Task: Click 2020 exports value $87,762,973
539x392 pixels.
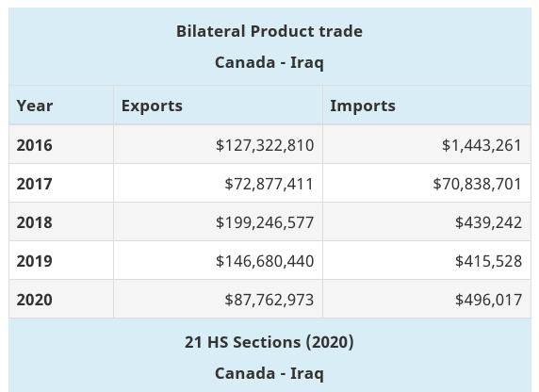Action: 269,300
